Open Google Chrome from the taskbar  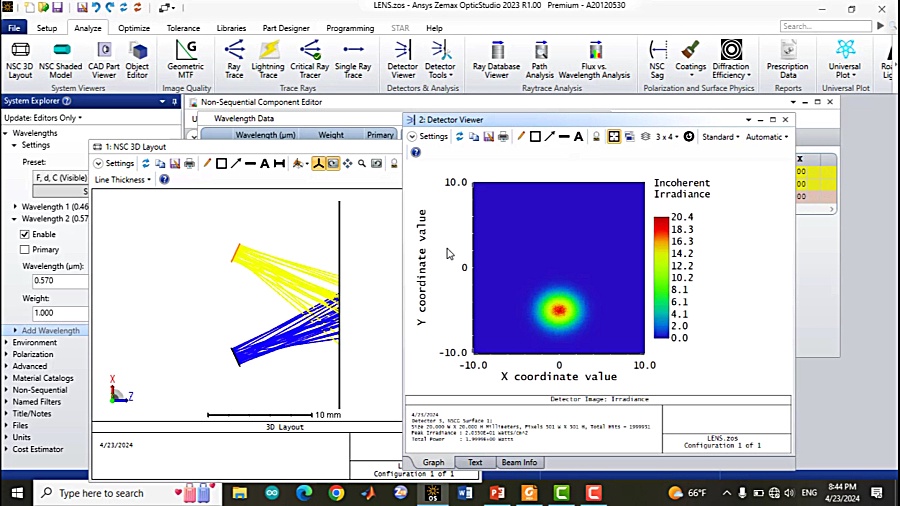click(336, 493)
